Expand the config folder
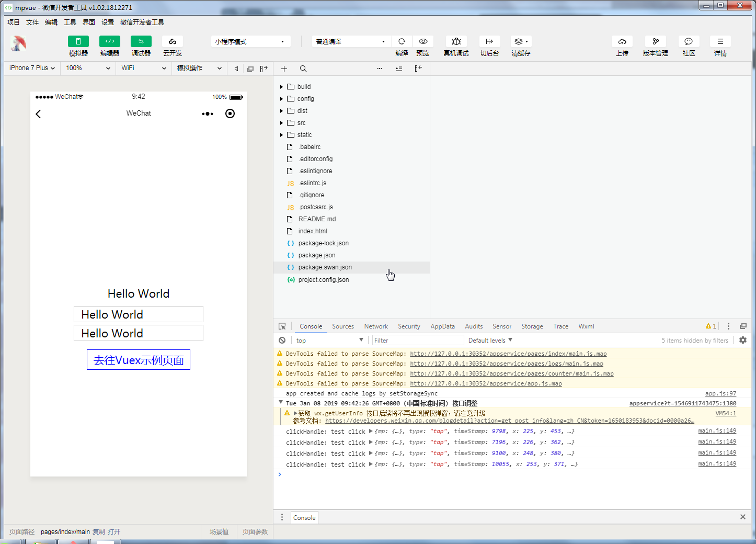This screenshot has width=756, height=544. pyautogui.click(x=281, y=99)
